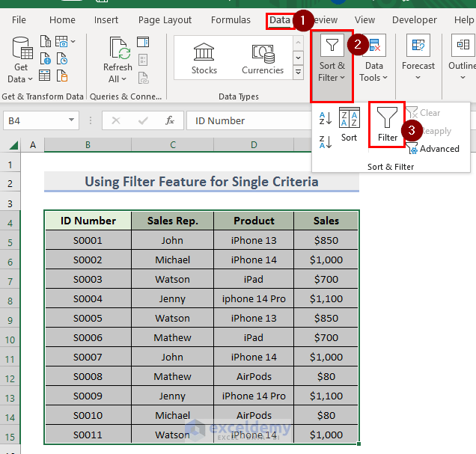Select the S0010 cell

(x=88, y=415)
